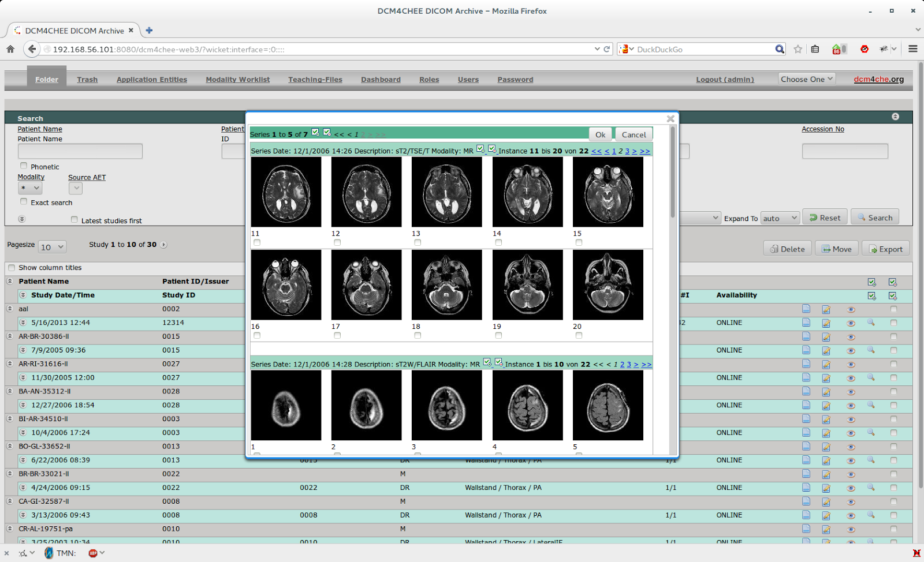Confirm dialog with Ok button
The height and width of the screenshot is (562, 924).
[601, 134]
